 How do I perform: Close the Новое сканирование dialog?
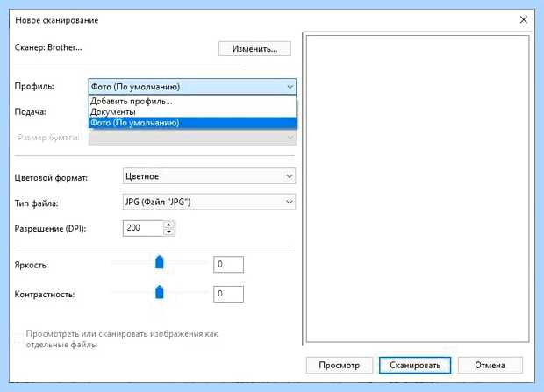523,19
